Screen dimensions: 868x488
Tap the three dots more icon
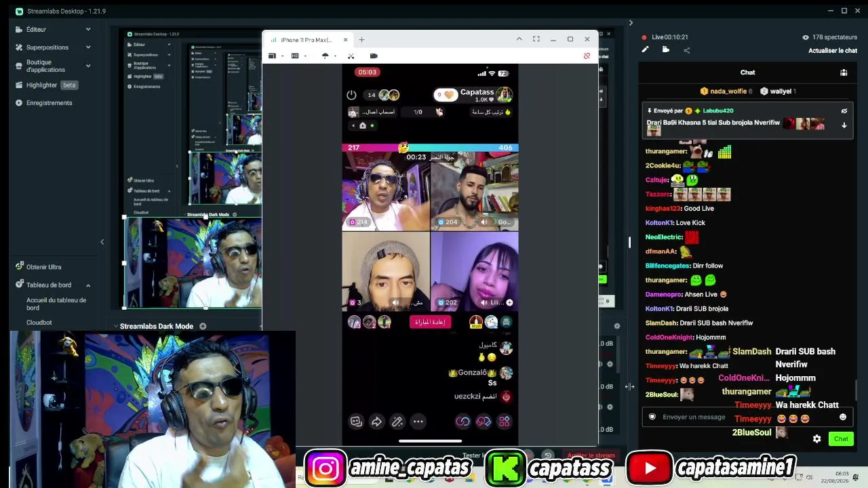coord(418,422)
